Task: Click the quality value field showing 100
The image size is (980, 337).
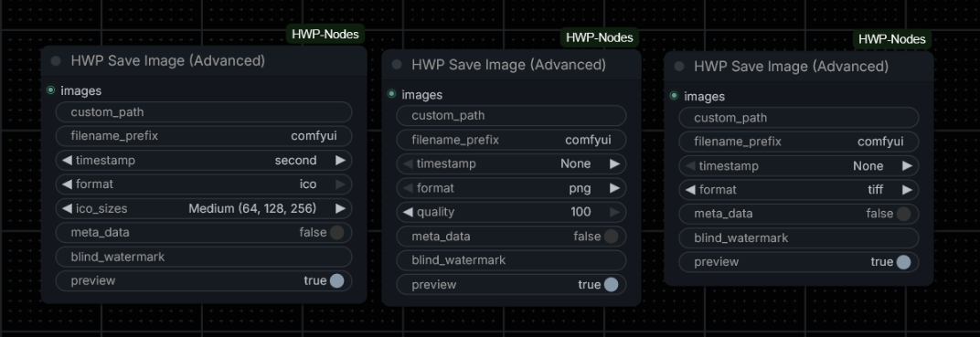Action: [x=511, y=212]
